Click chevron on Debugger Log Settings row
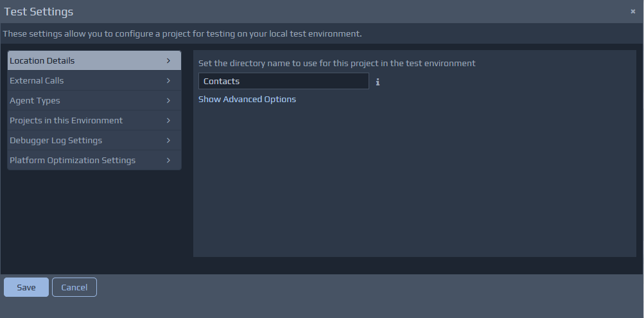Screen dimensions: 644x318 click(x=168, y=141)
